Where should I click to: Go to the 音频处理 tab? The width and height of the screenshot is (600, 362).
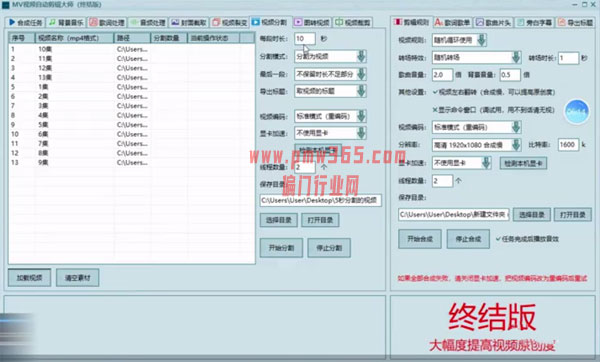[148, 23]
